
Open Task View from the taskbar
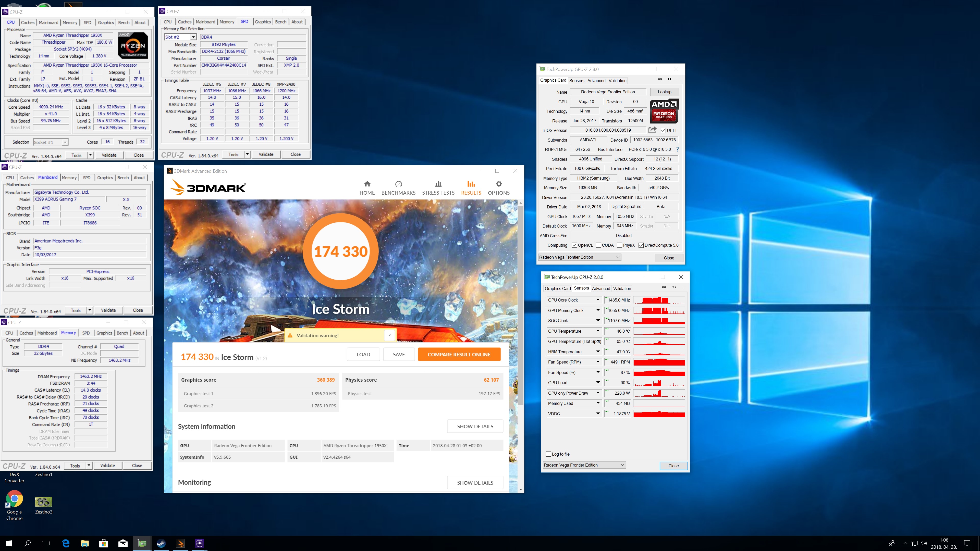click(x=46, y=543)
